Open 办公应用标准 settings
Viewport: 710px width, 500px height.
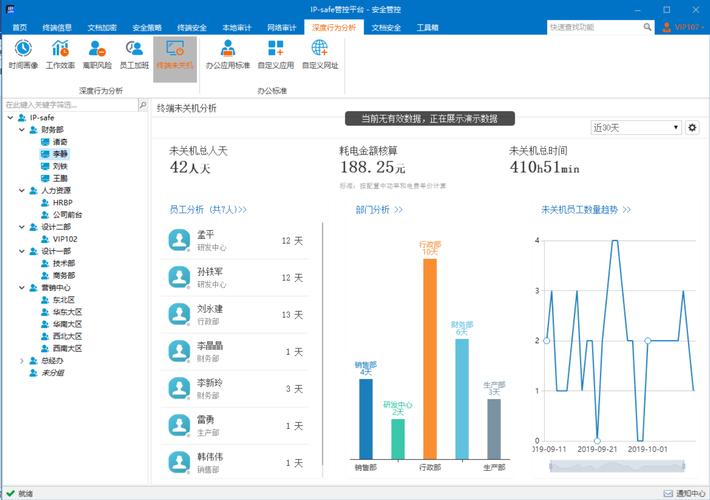click(227, 52)
